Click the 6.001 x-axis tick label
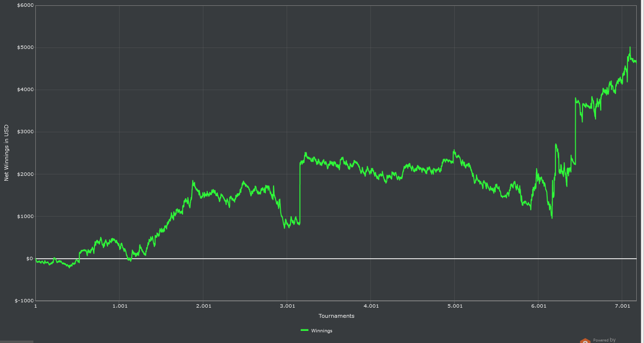 (538, 306)
